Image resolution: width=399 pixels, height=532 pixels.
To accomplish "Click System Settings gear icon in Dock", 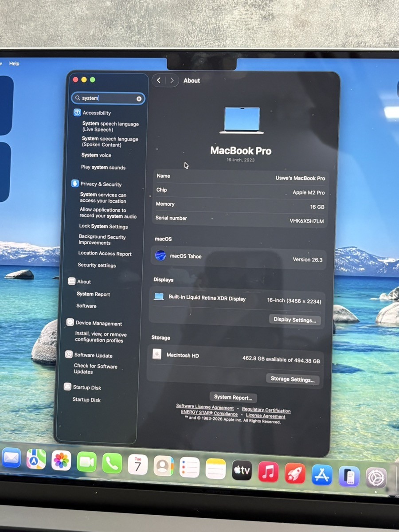I will coord(376,478).
